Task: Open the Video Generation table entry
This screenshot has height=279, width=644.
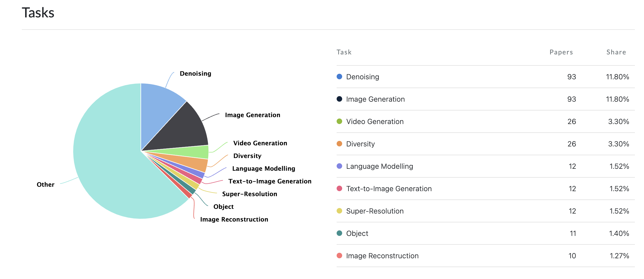Action: pyautogui.click(x=375, y=122)
